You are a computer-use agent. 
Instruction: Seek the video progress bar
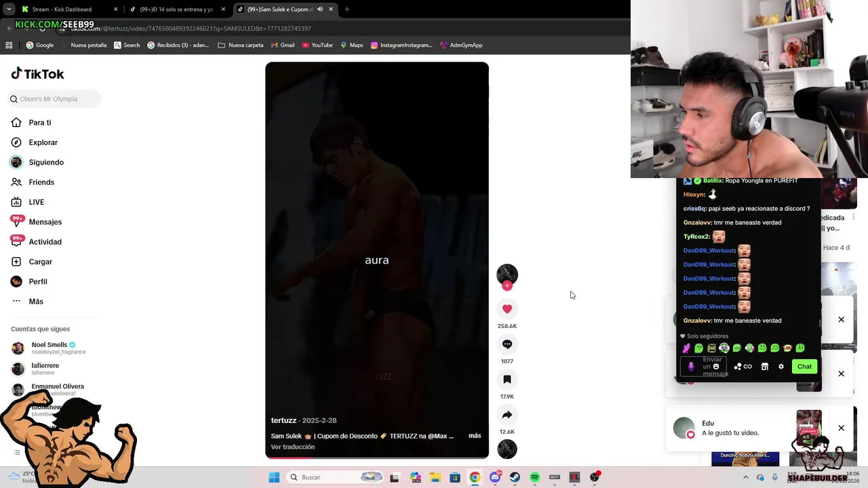[377, 457]
